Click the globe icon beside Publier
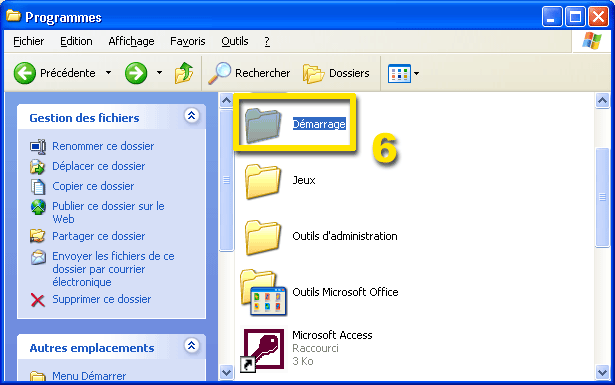Screen dimensions: 615x385 coord(38,207)
